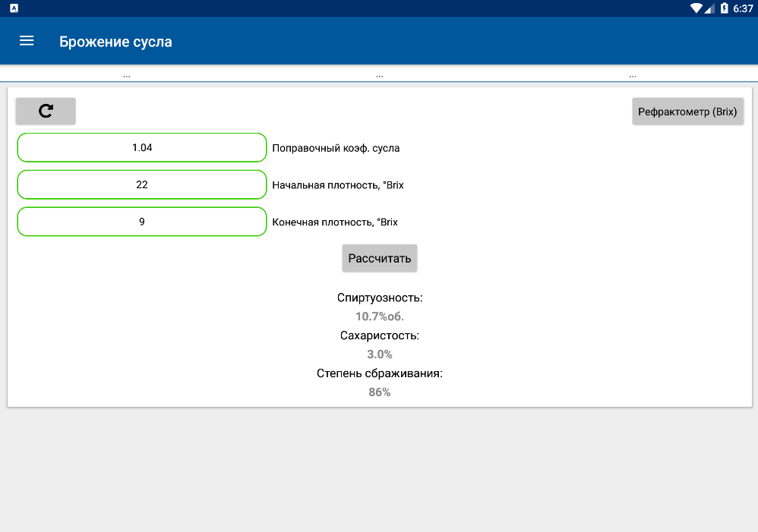Click the Начальная плотность, °Brix label
Image resolution: width=758 pixels, height=532 pixels.
pos(338,185)
